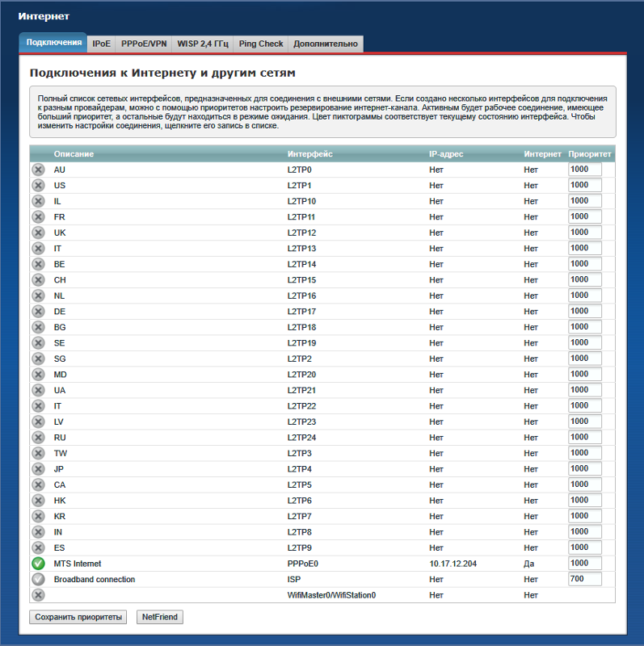This screenshot has height=646, width=644.
Task: Click the IP address 10.17.12.204
Action: point(452,564)
